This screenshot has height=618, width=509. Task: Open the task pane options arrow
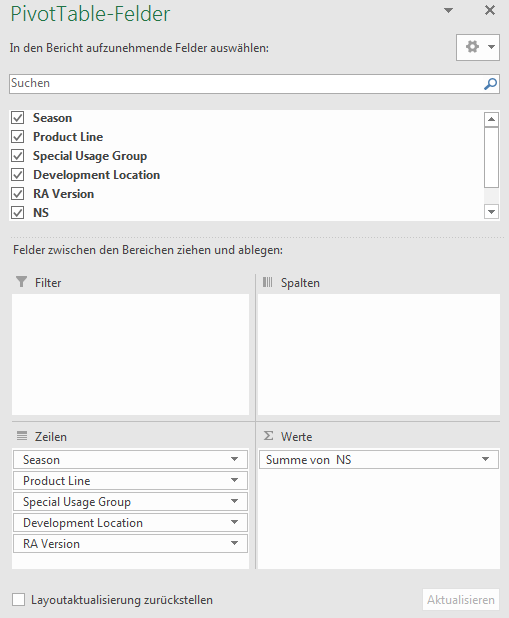tap(448, 11)
